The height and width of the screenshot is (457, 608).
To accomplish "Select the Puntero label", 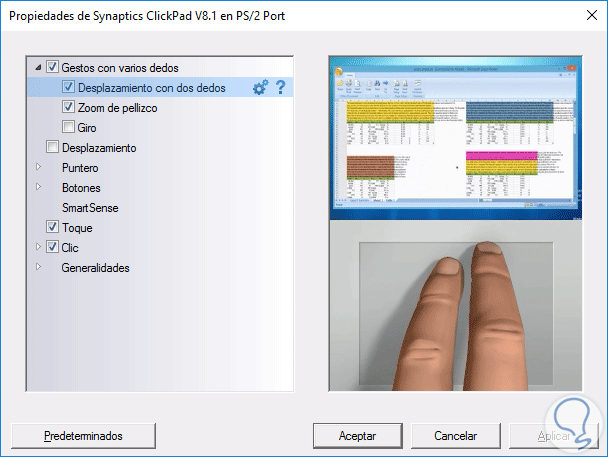I will coord(80,168).
